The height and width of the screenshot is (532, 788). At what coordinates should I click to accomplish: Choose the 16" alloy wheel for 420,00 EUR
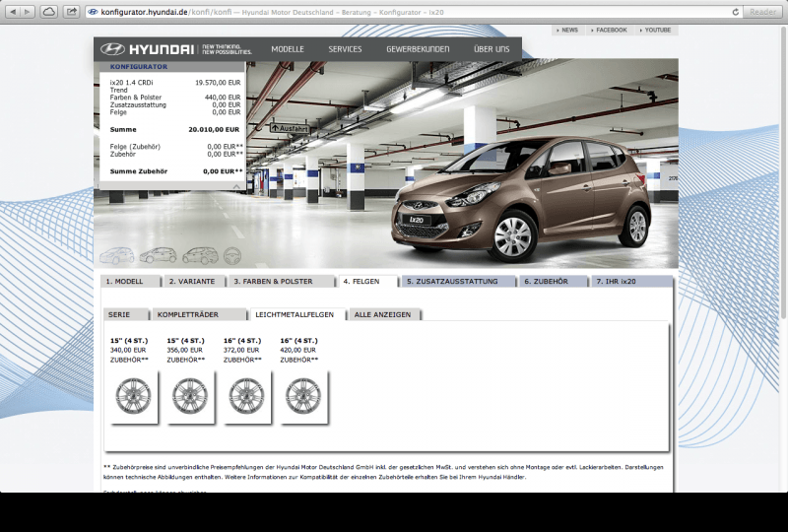point(304,396)
